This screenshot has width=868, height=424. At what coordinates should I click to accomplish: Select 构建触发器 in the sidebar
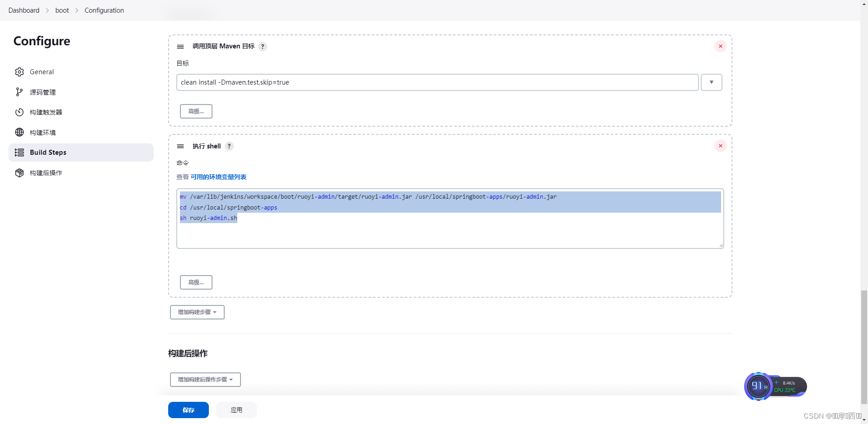tap(81, 112)
